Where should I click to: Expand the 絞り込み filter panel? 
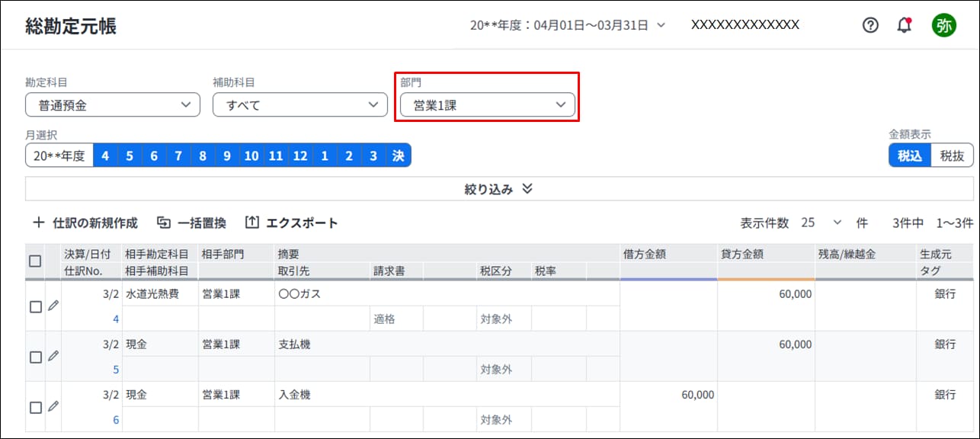click(x=498, y=189)
